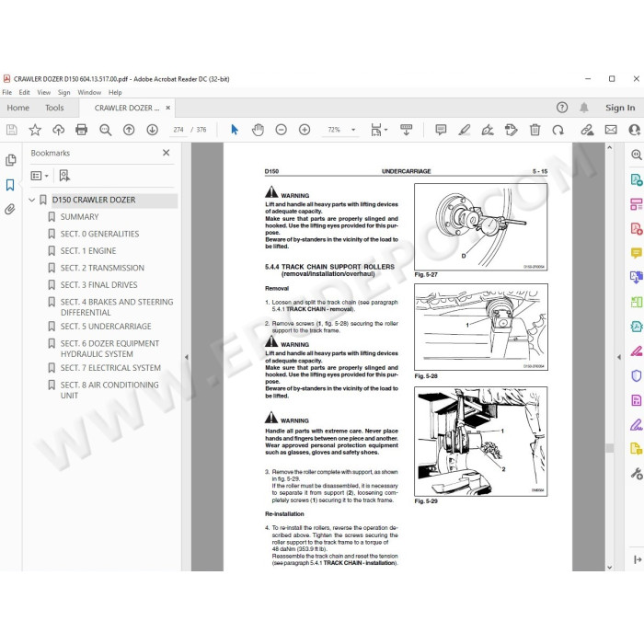644x644 pixels.
Task: Collapse the left navigation pane arrow
Action: 187,357
